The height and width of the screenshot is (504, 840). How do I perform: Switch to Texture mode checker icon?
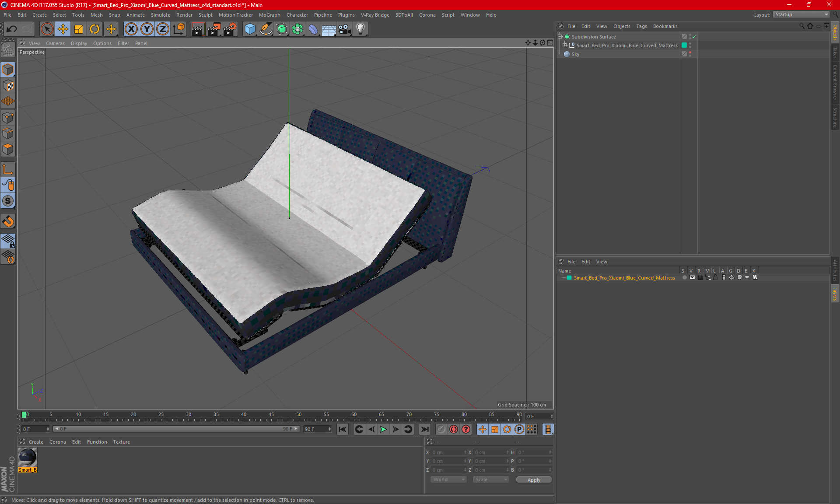8,86
